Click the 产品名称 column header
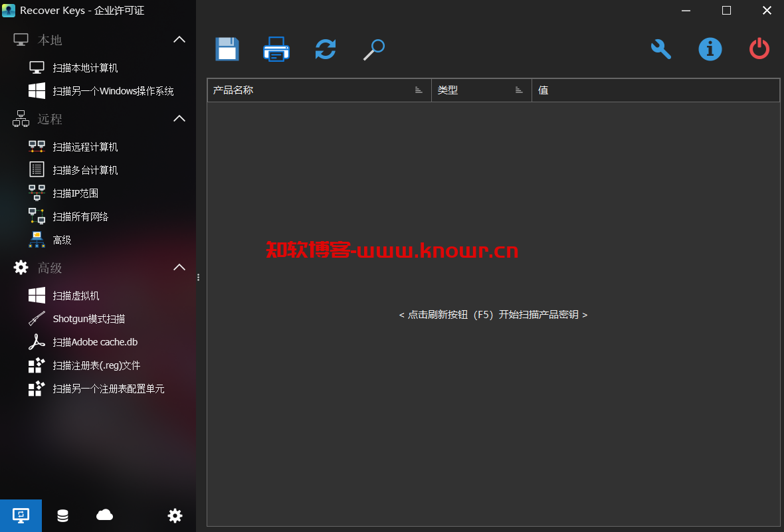 coord(320,90)
